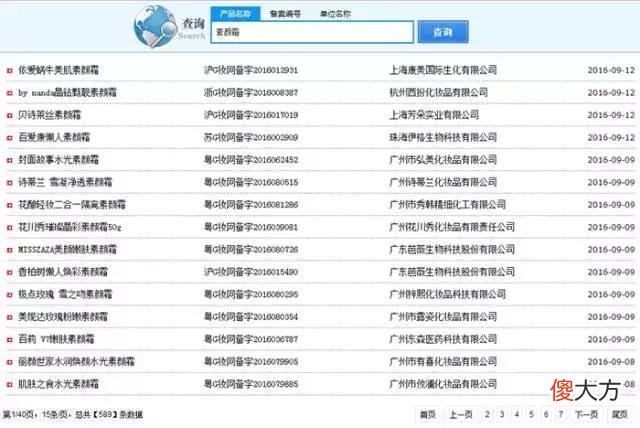Open product 美妮达玫瑰粉嫩素颜霜
This screenshot has width=640, height=428.
coord(63,317)
